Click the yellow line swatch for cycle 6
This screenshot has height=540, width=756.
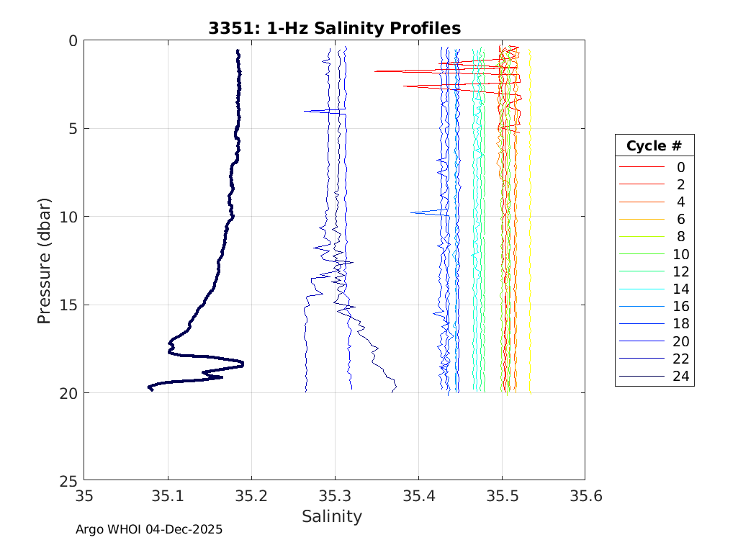[x=641, y=220]
